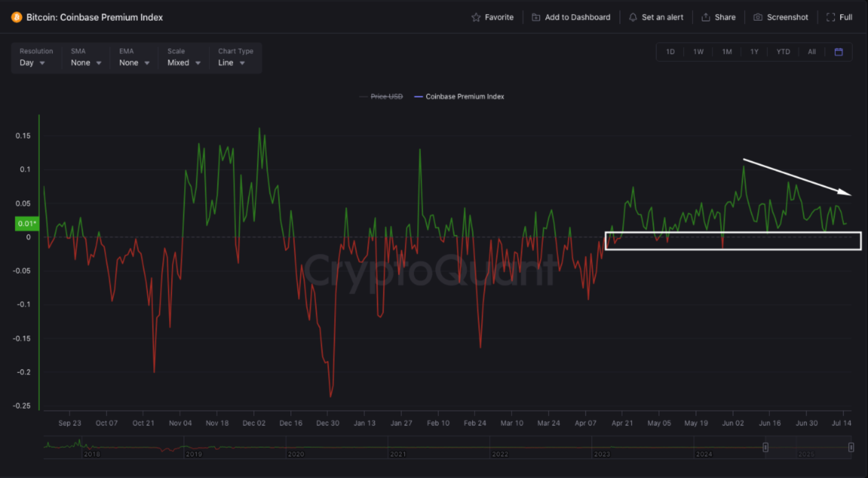868x478 pixels.
Task: Click the 1Y range button
Action: pos(754,52)
